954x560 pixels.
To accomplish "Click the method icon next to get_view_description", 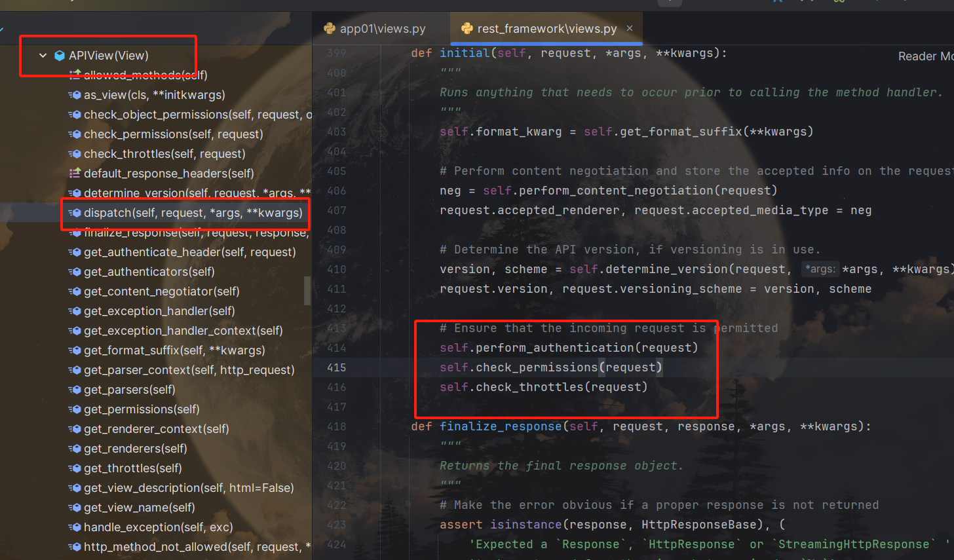I will pos(75,488).
